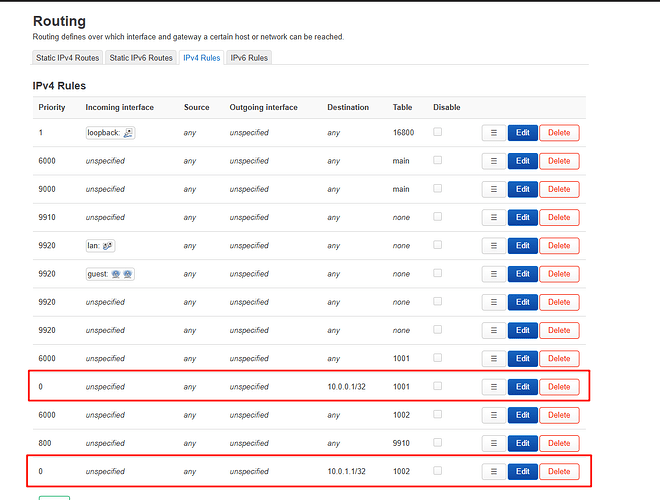Click the 16800 table value in loopback row
The image size is (660, 500).
tap(403, 132)
